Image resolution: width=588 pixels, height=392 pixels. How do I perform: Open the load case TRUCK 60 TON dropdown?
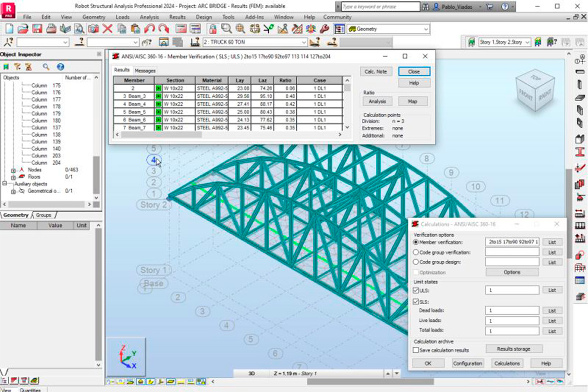point(304,42)
